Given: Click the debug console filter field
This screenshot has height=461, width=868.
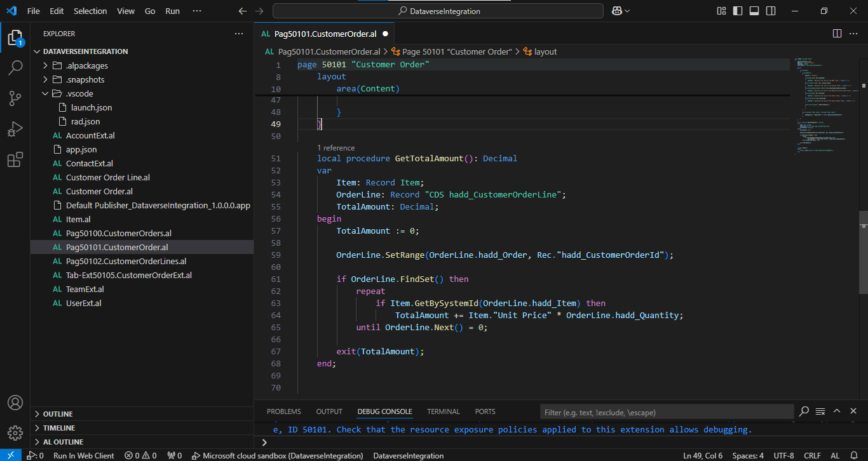Looking at the screenshot, I should click(667, 412).
